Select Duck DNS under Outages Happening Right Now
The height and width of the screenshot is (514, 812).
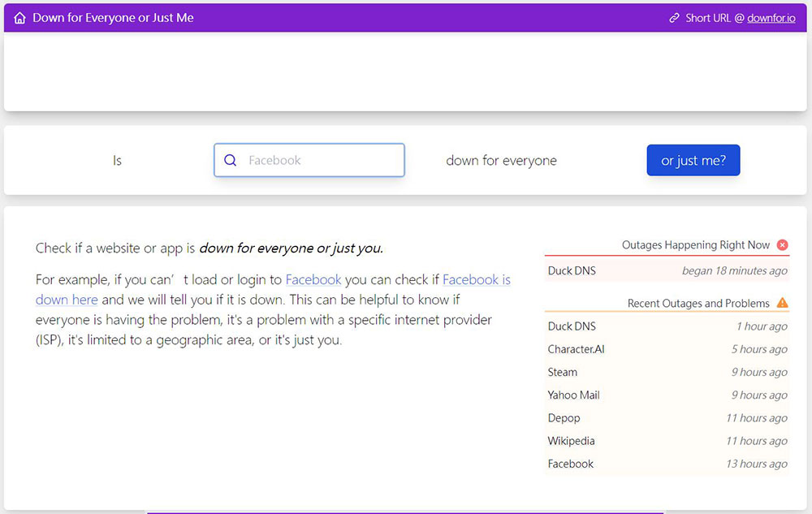pyautogui.click(x=572, y=270)
